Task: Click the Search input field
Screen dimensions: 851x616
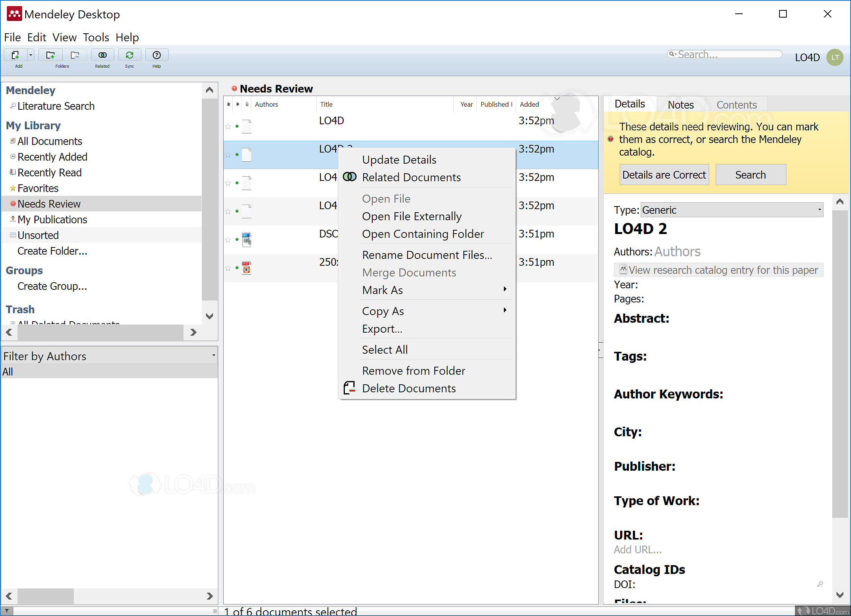Action: [x=726, y=54]
